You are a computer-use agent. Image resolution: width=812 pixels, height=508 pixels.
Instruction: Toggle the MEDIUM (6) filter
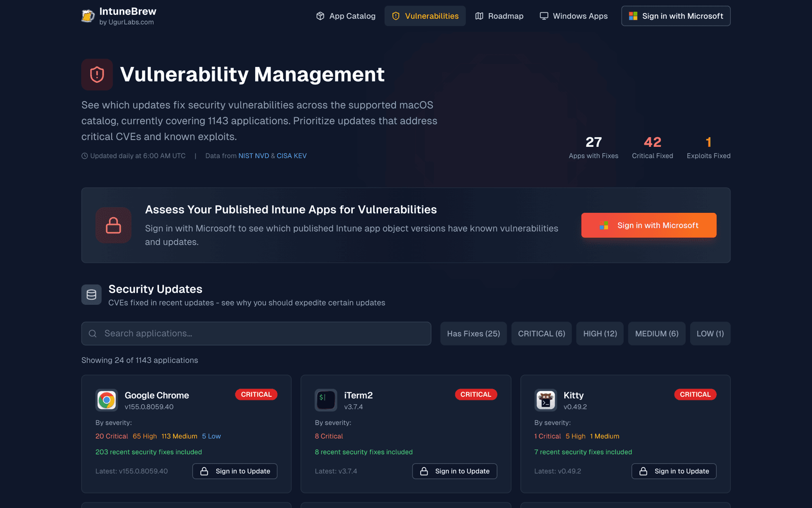(x=657, y=334)
